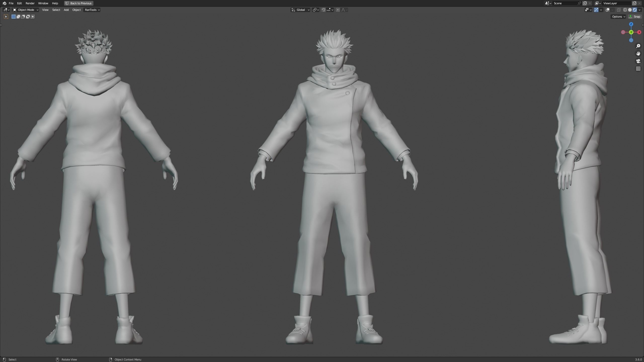Switch to Material Preview viewport shading

tap(635, 10)
